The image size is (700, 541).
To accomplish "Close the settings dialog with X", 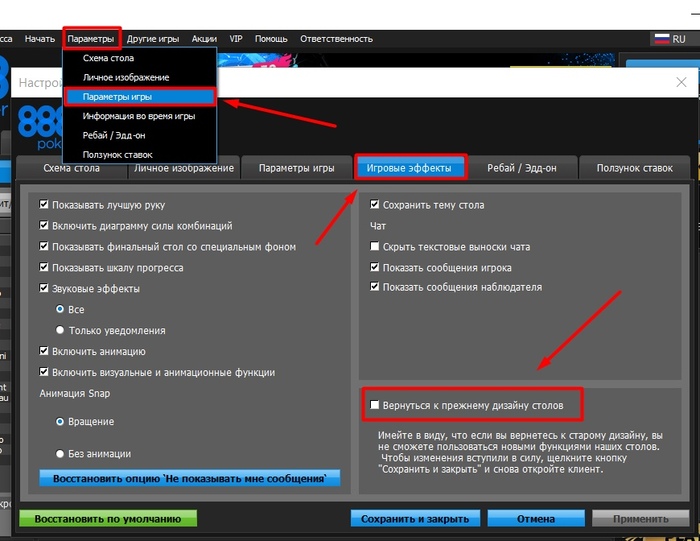I will [x=681, y=82].
